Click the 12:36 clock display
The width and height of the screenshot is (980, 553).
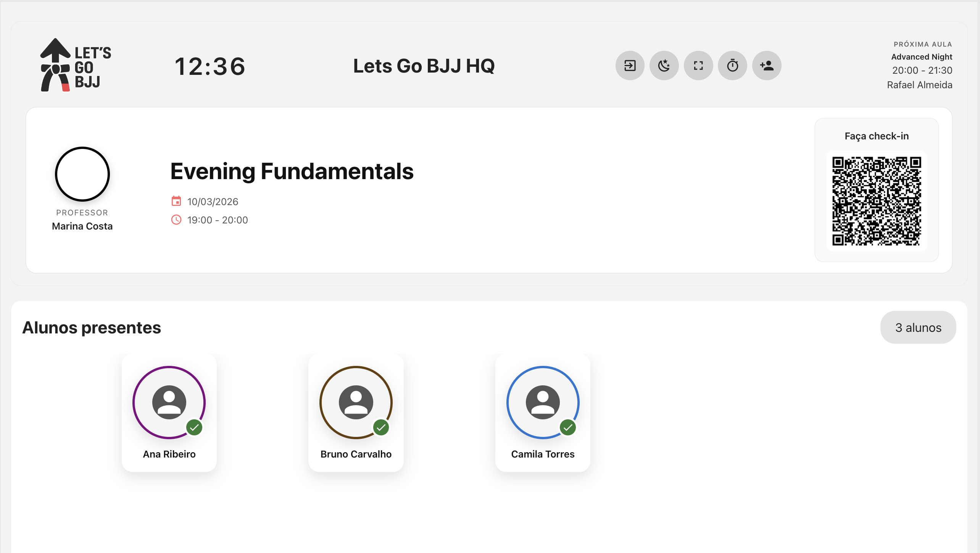click(210, 66)
